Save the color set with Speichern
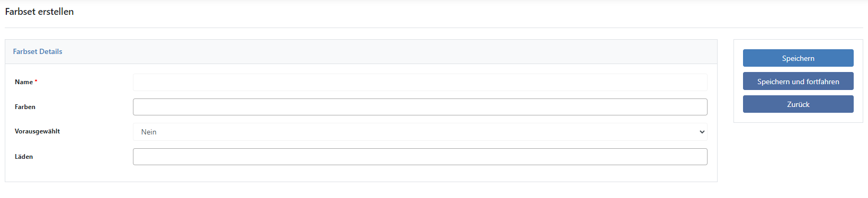868x198 pixels. 798,58
